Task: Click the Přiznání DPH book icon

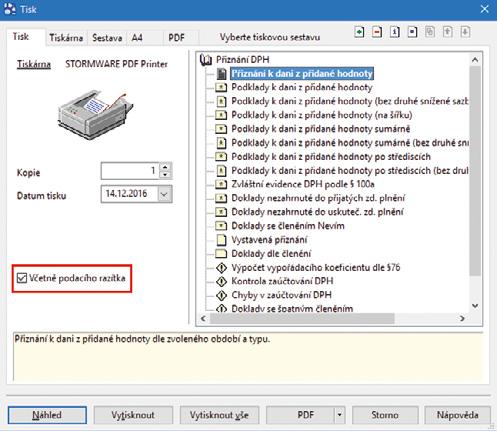Action: pos(206,60)
